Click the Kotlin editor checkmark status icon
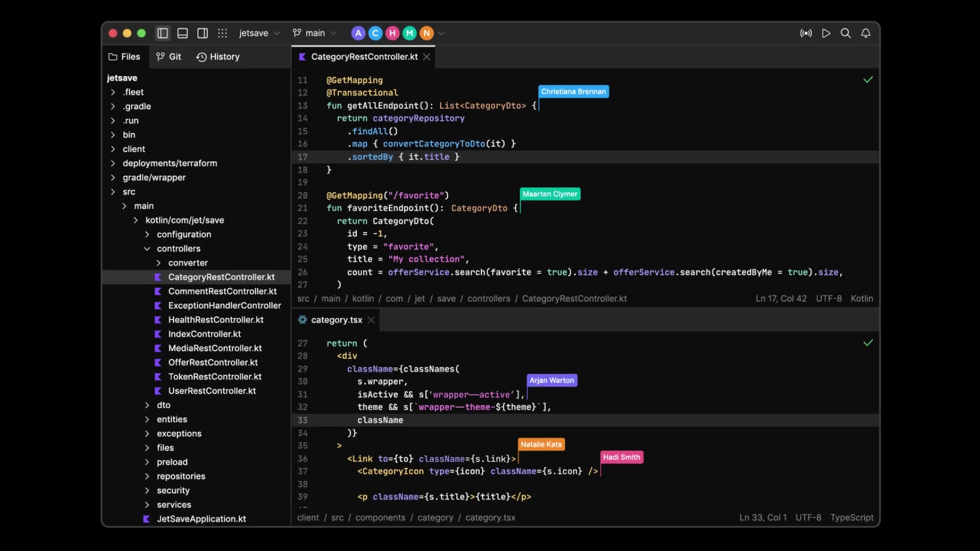Screen dimensions: 980x551 tap(868, 80)
